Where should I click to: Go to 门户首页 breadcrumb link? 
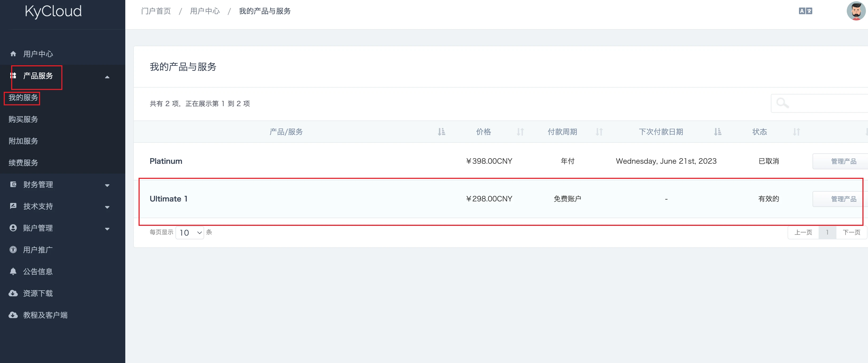(156, 11)
